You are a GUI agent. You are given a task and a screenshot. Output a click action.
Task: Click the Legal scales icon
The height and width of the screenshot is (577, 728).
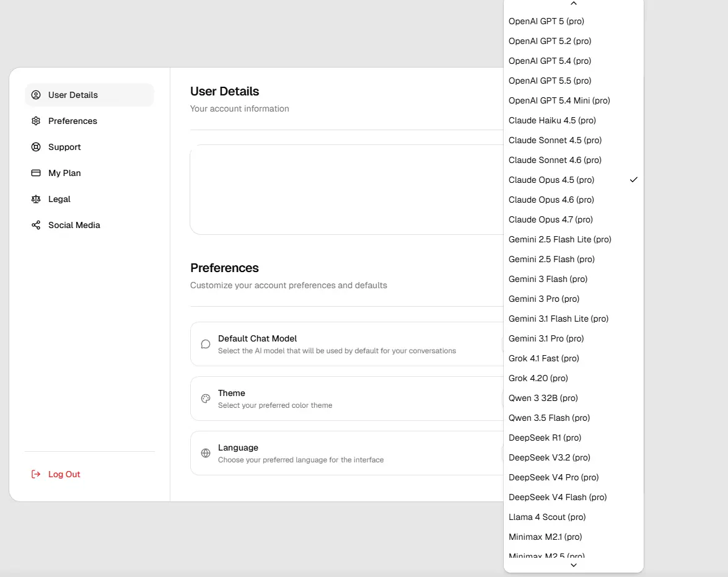[36, 199]
